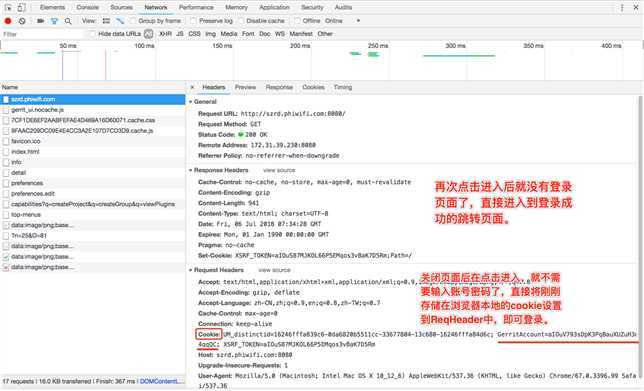Filter requests by Font
The height and width of the screenshot is (391, 644).
[x=248, y=34]
